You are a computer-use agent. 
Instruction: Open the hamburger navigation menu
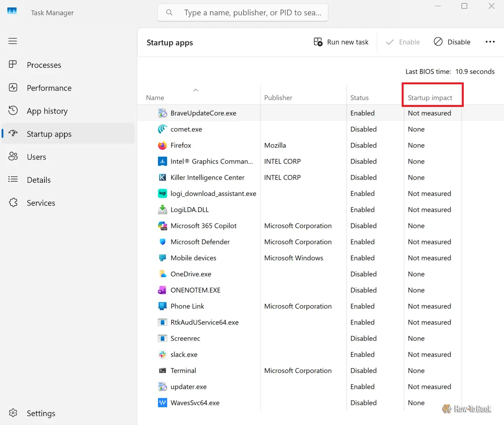[13, 41]
